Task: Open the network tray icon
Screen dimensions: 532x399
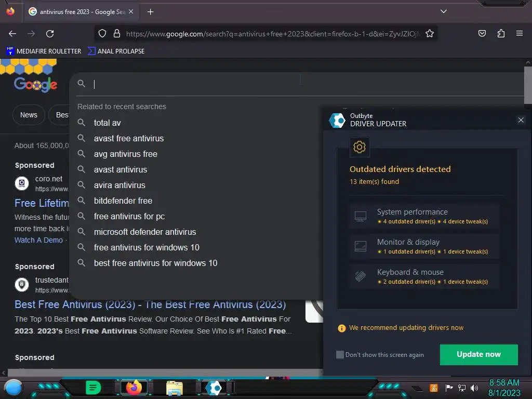Action: pos(461,388)
